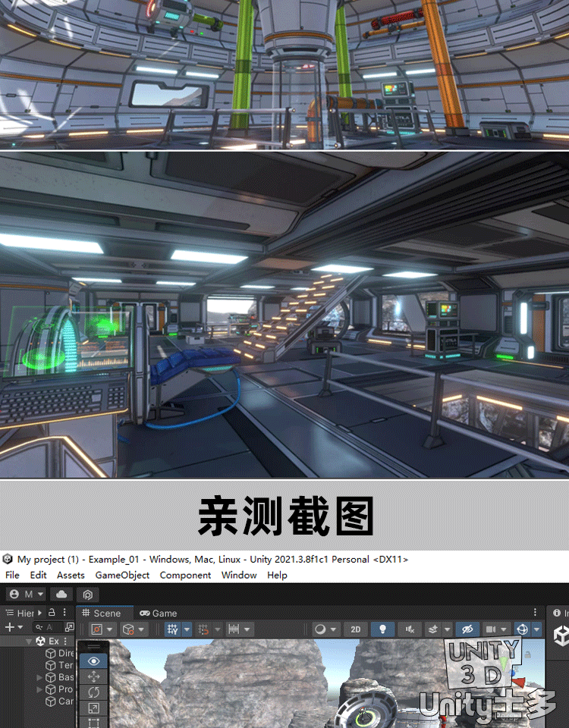Click the cloud services icon
Viewport: 569px width, 728px height.
pyautogui.click(x=61, y=595)
